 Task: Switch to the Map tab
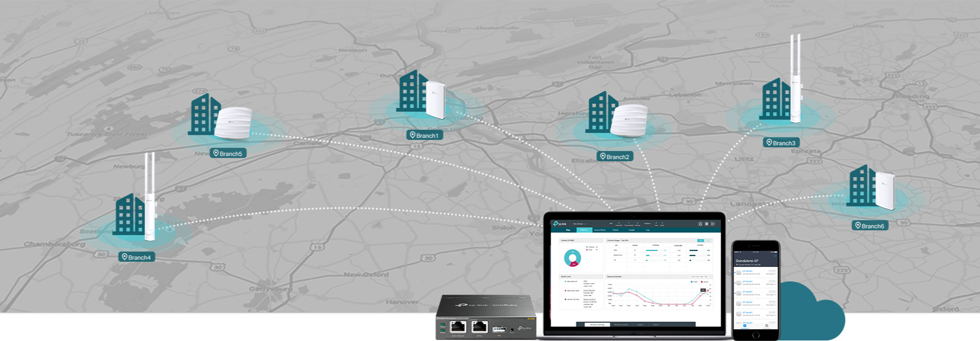coord(568,230)
